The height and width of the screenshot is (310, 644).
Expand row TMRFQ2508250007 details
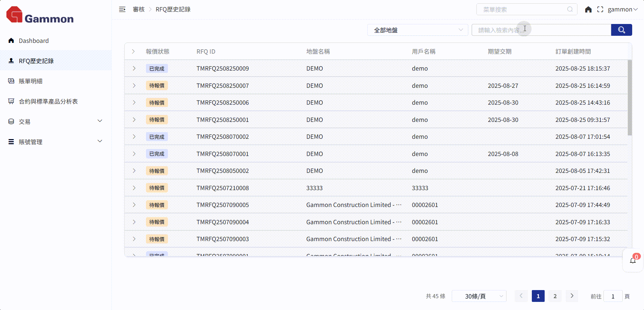point(134,86)
